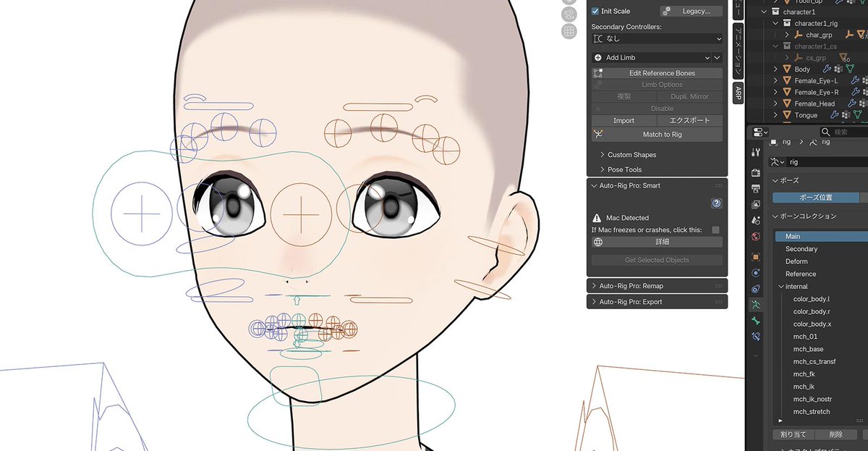Screen dimensions: 868x451
Task: Collapse the ポーズ panel
Action: point(776,180)
